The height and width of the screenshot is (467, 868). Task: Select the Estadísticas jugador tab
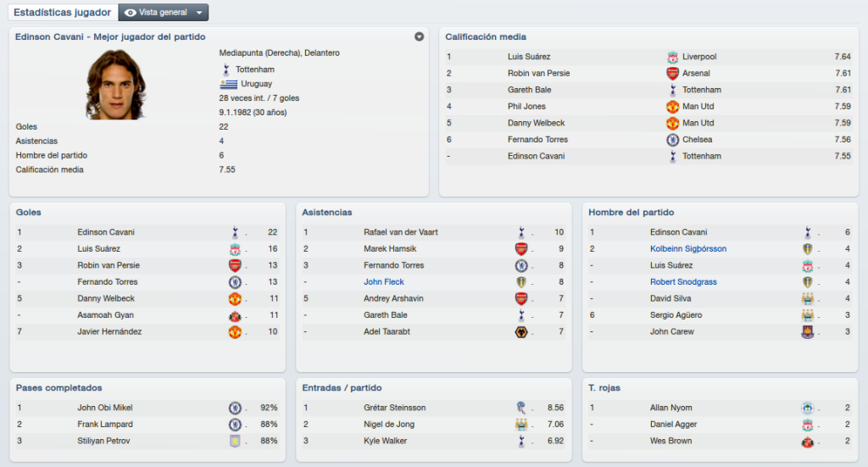(63, 12)
